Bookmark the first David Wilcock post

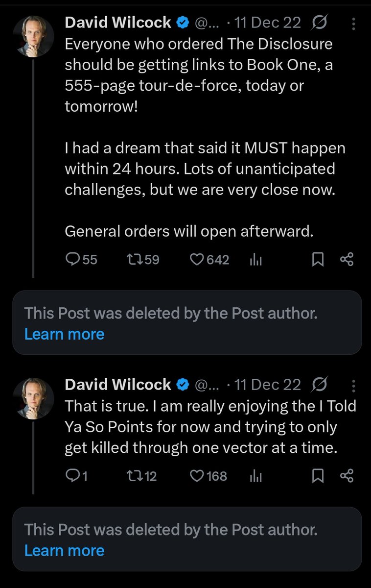[318, 259]
